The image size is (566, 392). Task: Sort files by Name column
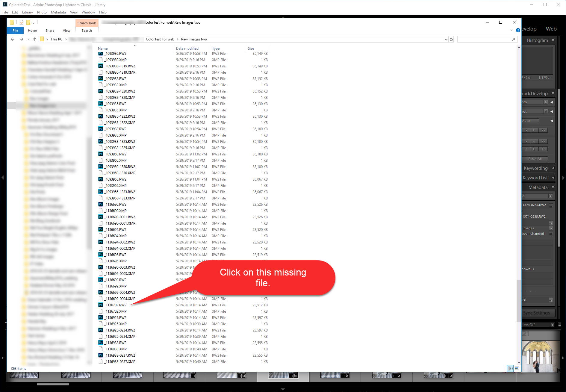click(103, 48)
